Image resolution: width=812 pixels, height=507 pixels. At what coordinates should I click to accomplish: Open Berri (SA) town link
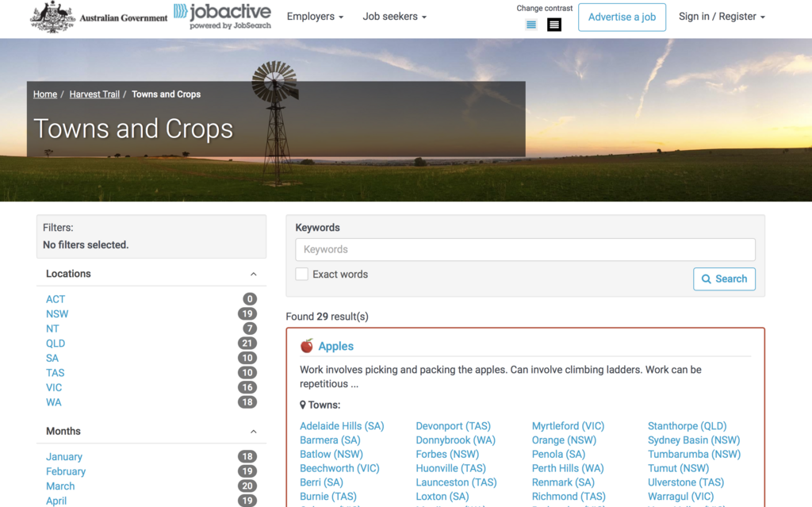coord(322,482)
